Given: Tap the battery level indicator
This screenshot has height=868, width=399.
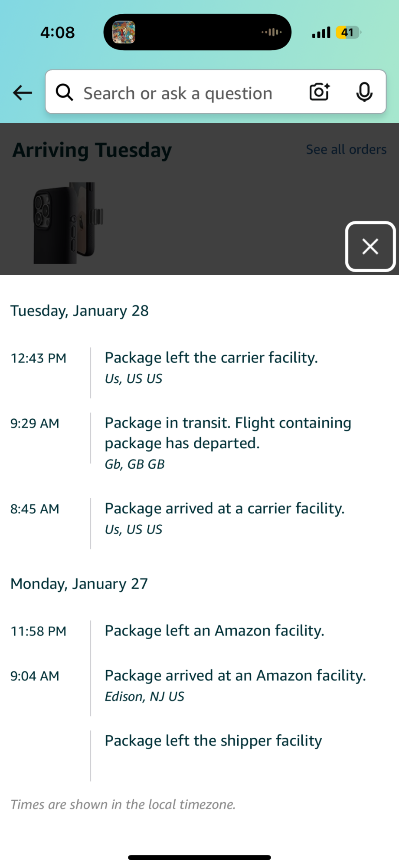Looking at the screenshot, I should click(x=348, y=33).
